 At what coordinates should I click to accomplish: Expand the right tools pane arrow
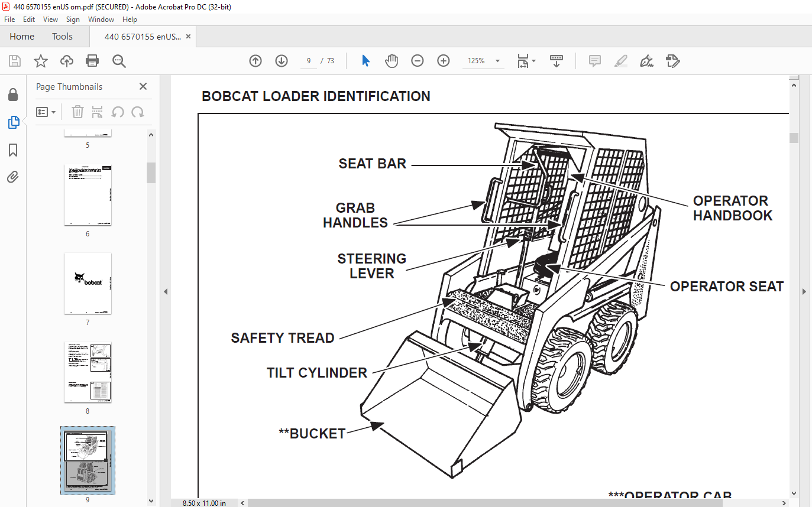tap(804, 291)
